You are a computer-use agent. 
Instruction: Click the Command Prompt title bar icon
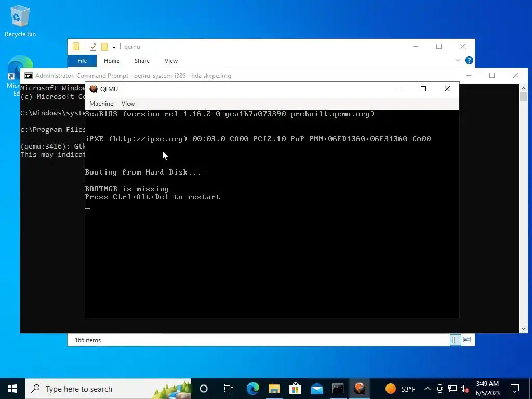tap(29, 76)
